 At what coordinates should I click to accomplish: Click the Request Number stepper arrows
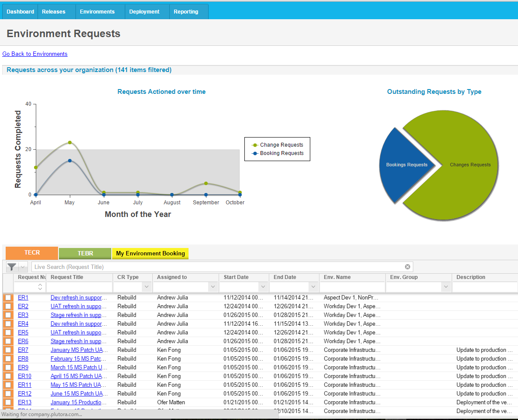[x=40, y=286]
